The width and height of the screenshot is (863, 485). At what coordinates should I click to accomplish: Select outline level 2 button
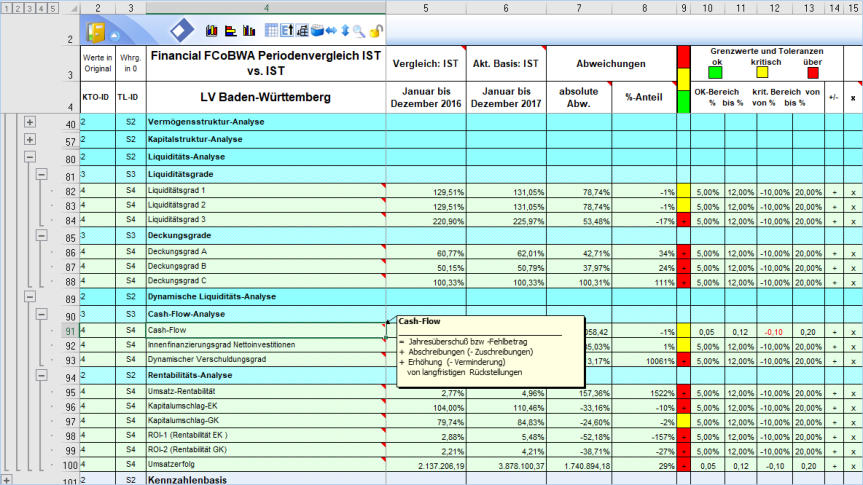19,8
